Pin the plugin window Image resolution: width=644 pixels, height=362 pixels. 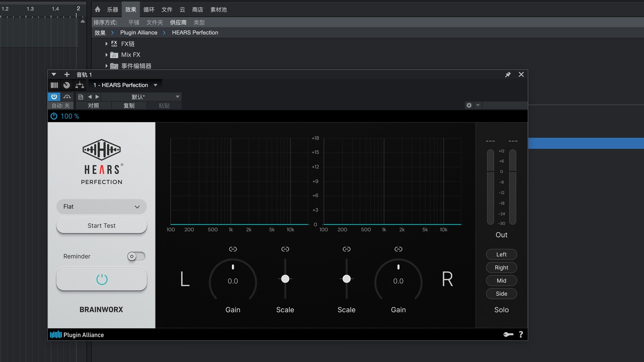[508, 74]
